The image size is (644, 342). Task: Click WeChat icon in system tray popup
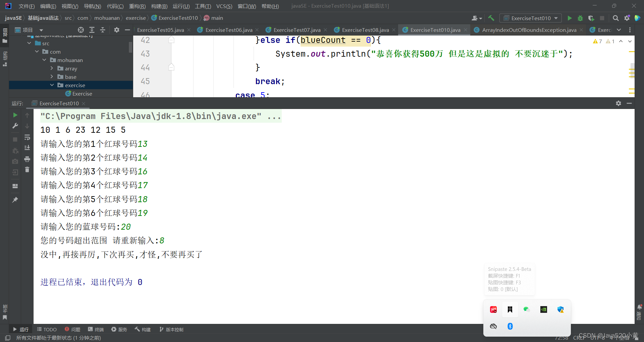[527, 309]
